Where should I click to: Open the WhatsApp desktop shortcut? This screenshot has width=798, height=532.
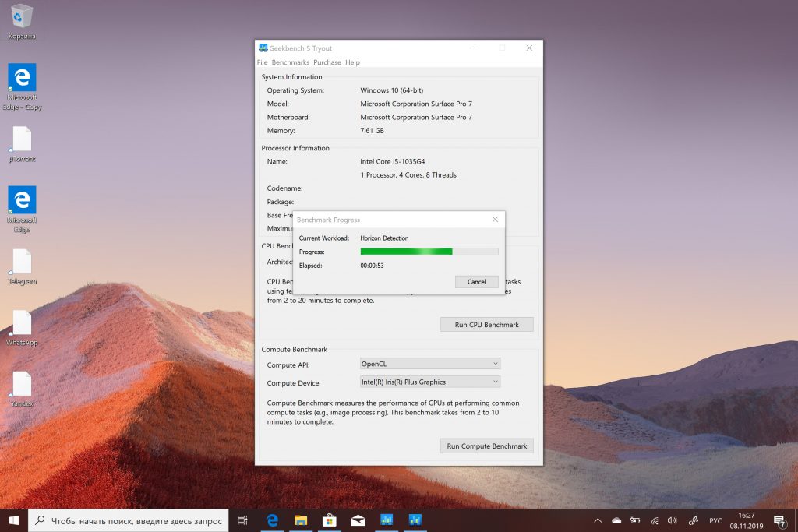[x=22, y=326]
